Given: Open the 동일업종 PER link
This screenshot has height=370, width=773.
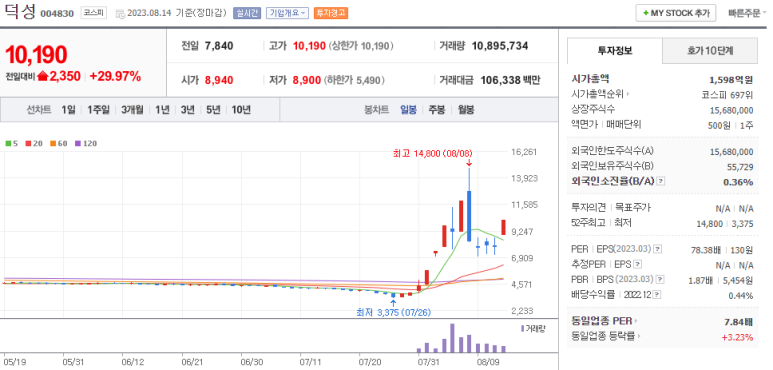Looking at the screenshot, I should click(x=604, y=322).
